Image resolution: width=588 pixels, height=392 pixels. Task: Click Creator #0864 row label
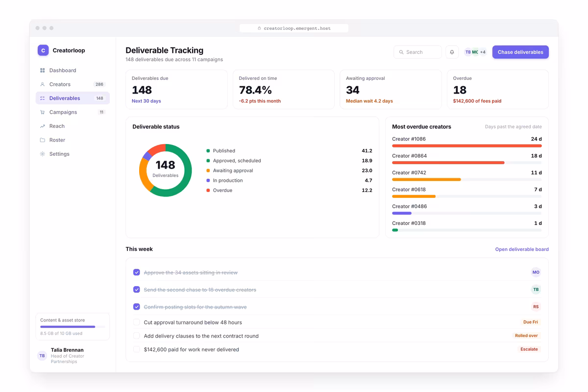coord(409,156)
